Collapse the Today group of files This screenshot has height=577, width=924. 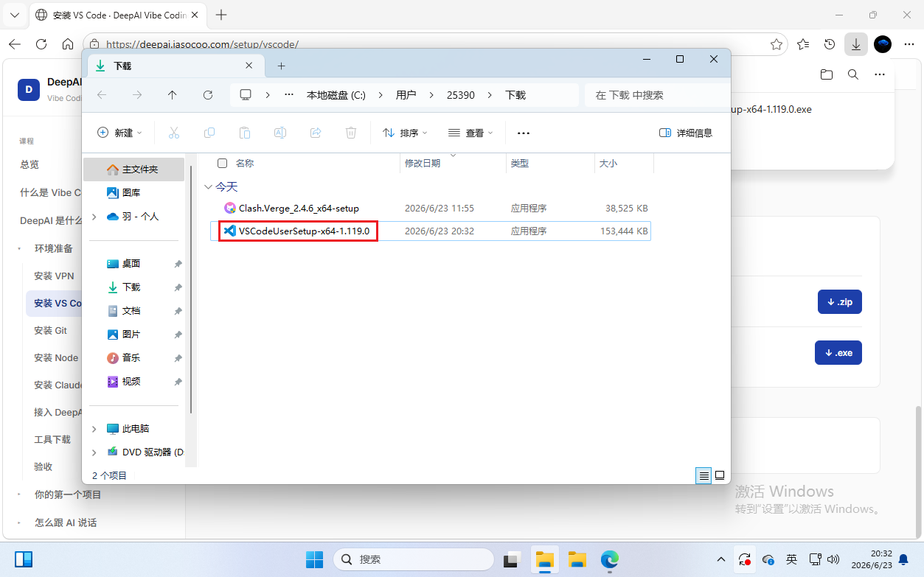tap(209, 187)
